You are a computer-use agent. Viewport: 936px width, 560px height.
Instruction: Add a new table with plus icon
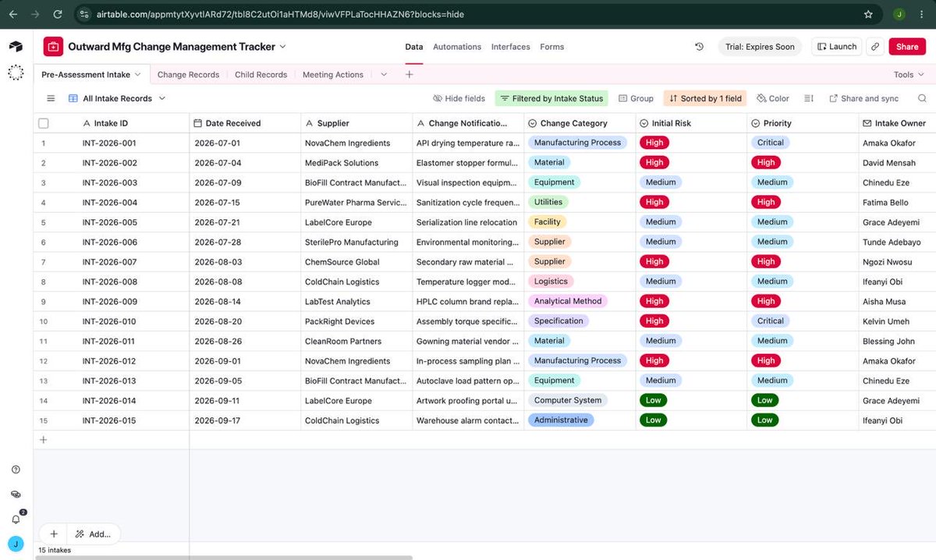coord(409,75)
